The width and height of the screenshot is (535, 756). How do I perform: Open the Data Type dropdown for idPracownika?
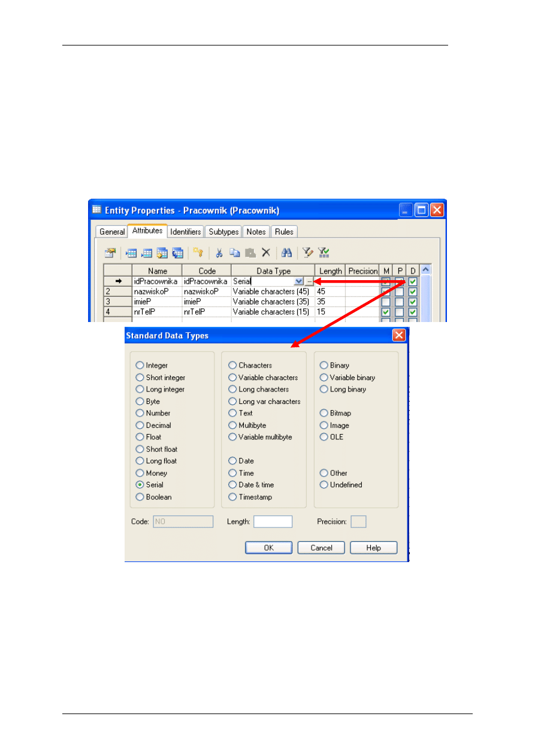[x=299, y=281]
